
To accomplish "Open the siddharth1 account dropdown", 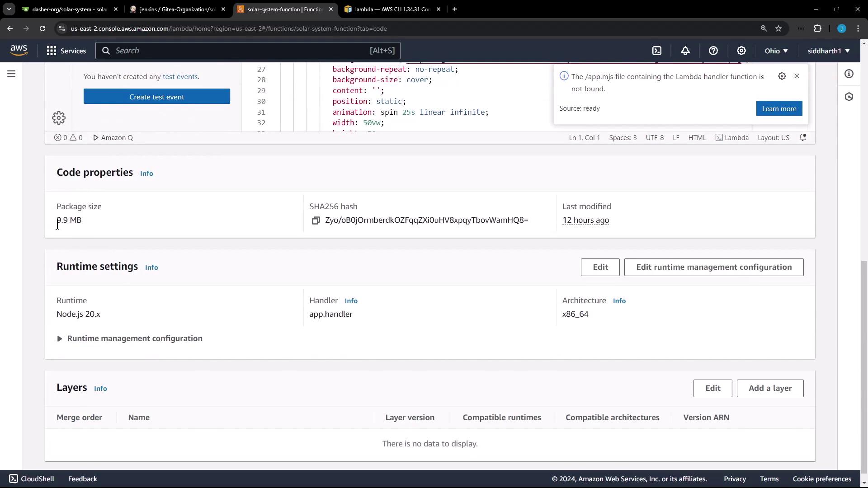I will [x=828, y=51].
